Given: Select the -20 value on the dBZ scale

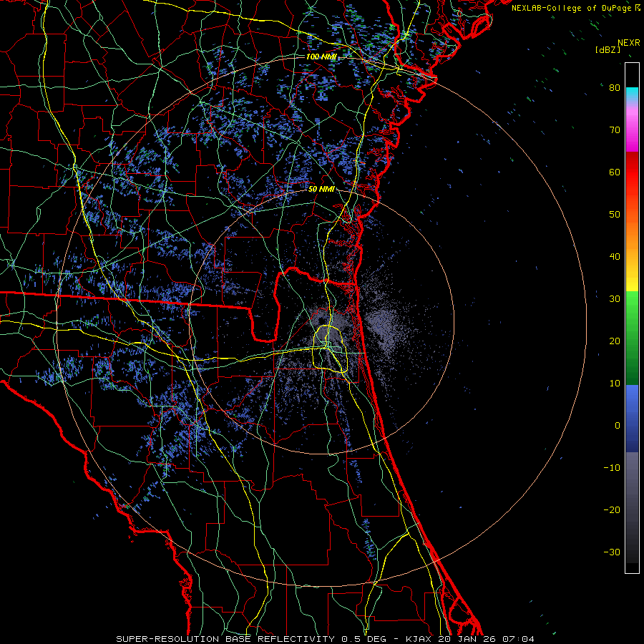Looking at the screenshot, I should tap(612, 509).
